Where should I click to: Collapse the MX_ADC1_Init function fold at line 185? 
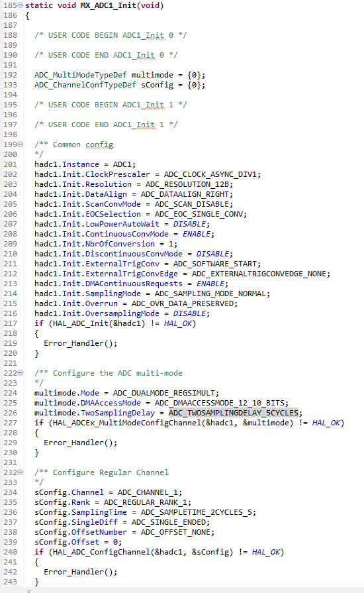(x=21, y=5)
